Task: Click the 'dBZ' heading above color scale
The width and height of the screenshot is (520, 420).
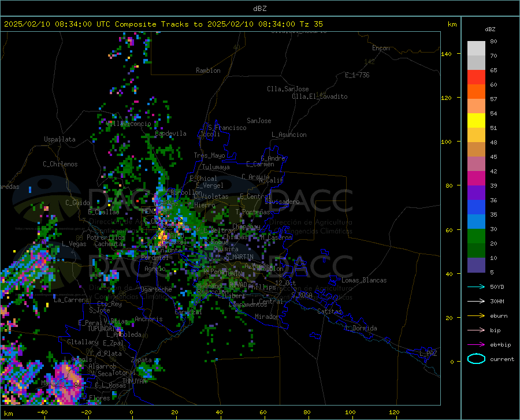Action: 490,29
